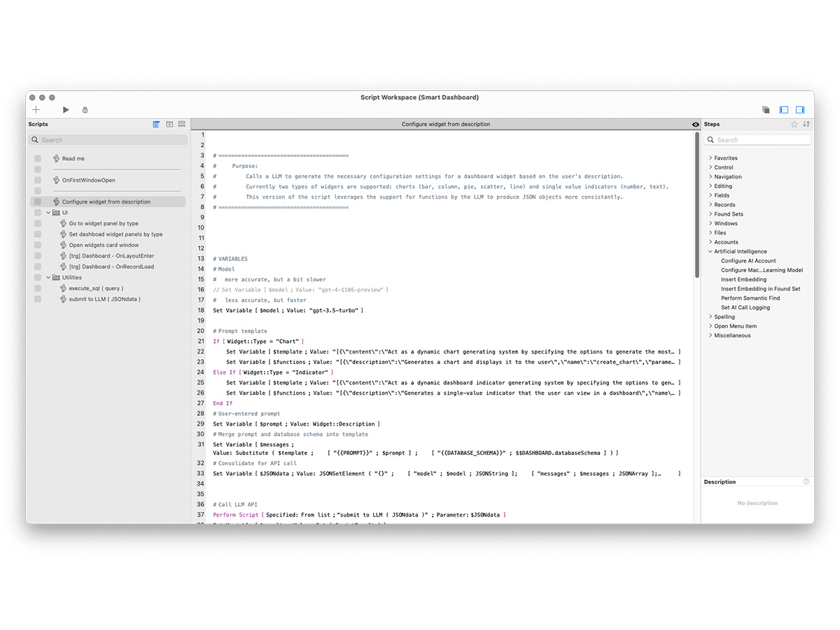Click the compatibility stacked pages toolbar icon

point(766,110)
